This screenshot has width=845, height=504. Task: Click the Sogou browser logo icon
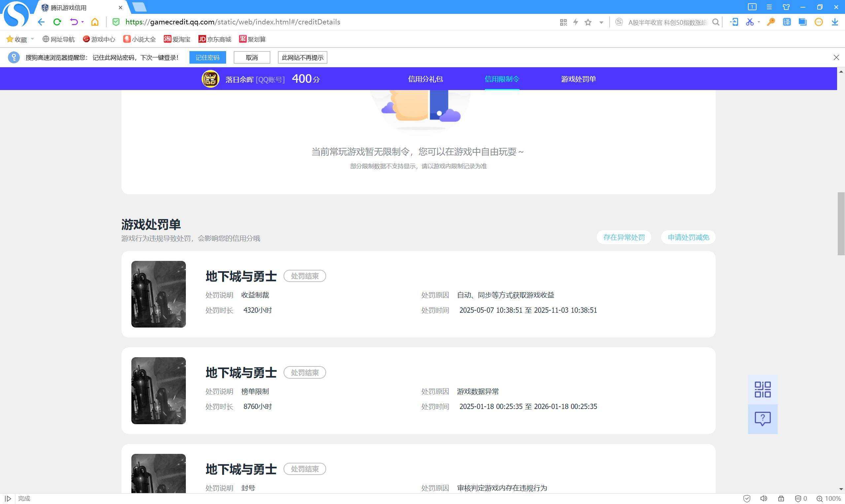(16, 14)
